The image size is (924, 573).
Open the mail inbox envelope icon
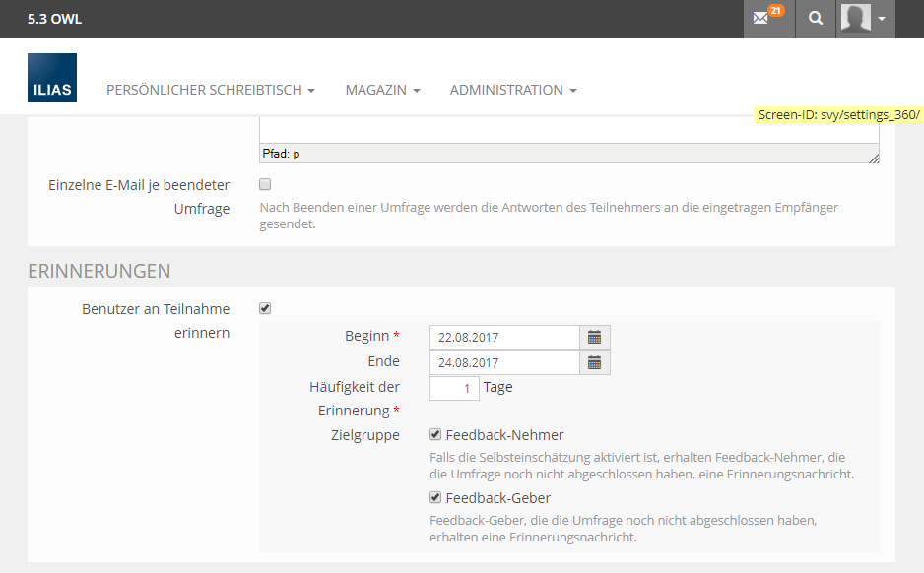point(760,19)
